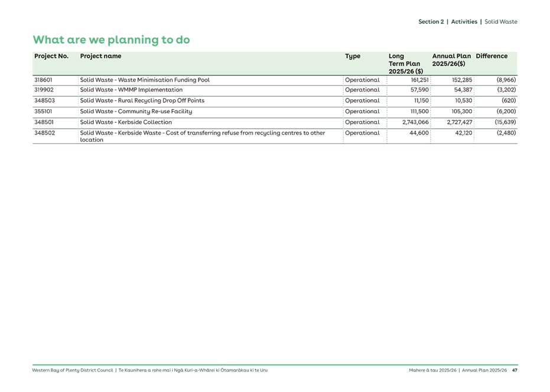Click the Waste Minimisation Funding Pool row

tap(145, 79)
